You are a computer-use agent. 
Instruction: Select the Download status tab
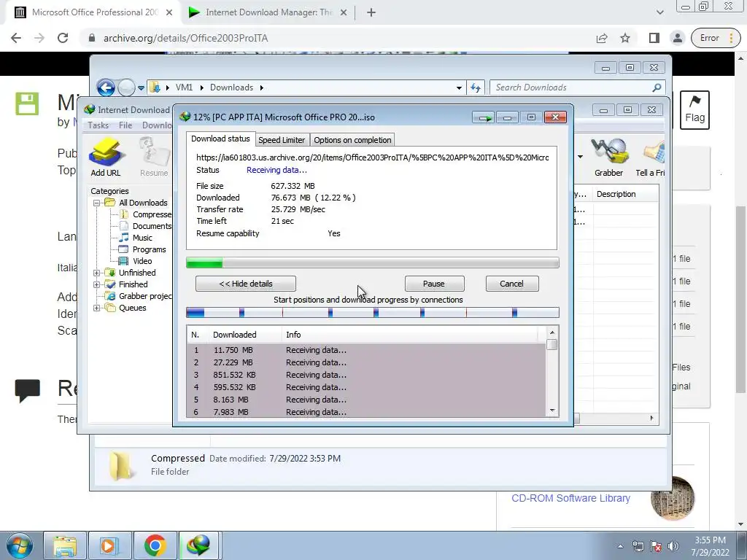(x=220, y=139)
